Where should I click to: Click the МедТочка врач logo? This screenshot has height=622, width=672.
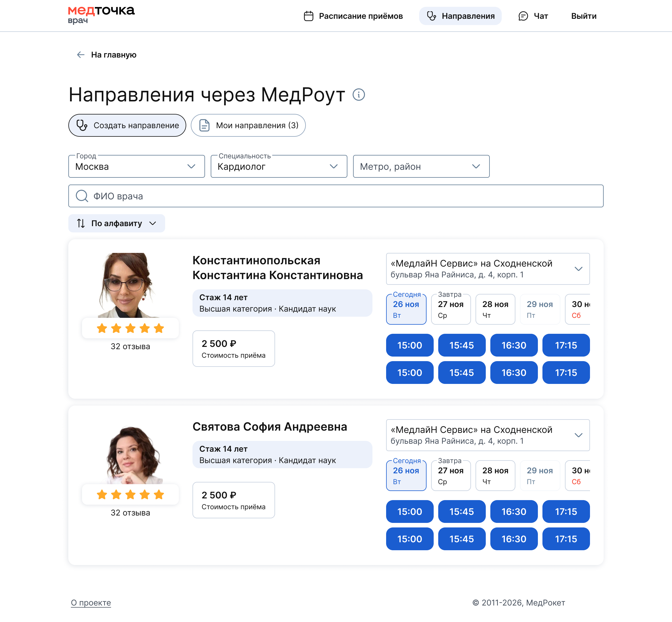pyautogui.click(x=101, y=15)
